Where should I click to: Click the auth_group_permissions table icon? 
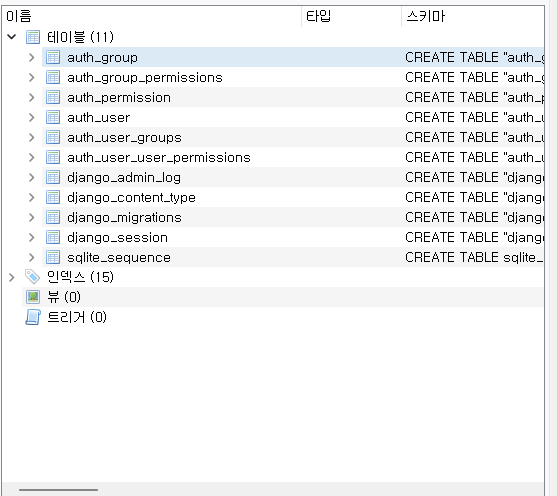53,77
